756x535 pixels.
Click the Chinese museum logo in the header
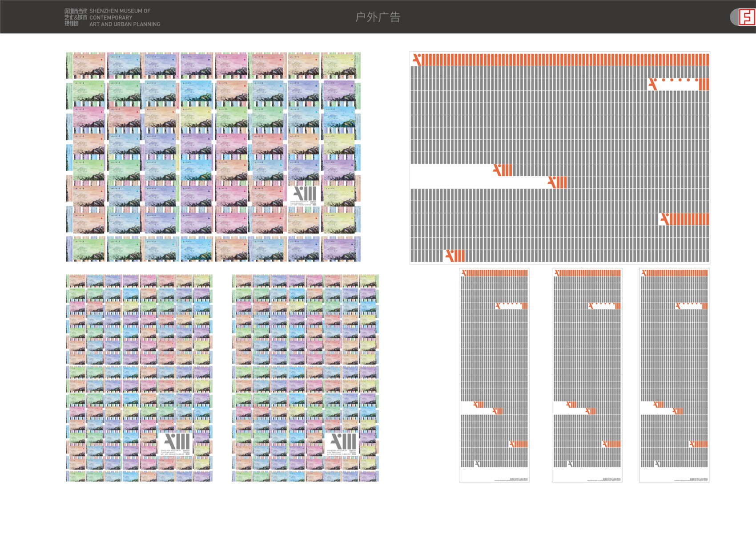(76, 17)
